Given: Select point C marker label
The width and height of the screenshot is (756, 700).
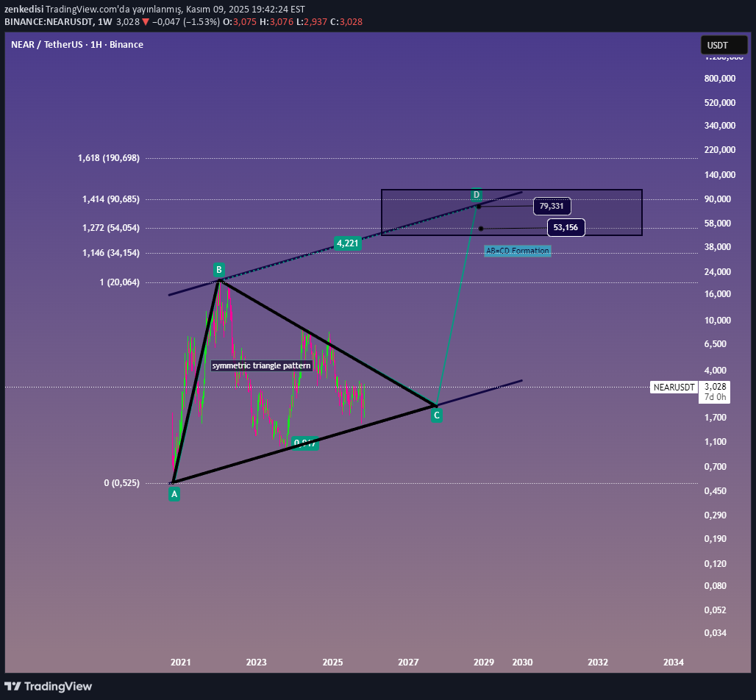Looking at the screenshot, I should 436,415.
